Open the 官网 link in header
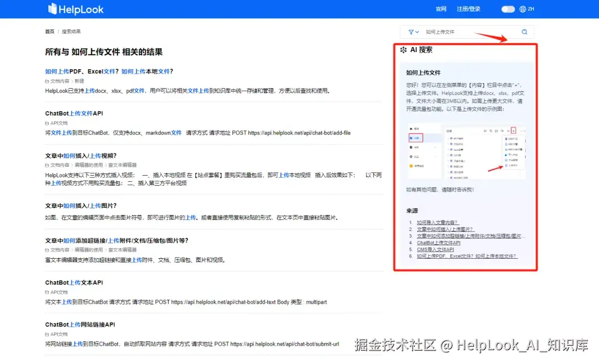This screenshot has height=364, width=599. 441,9
